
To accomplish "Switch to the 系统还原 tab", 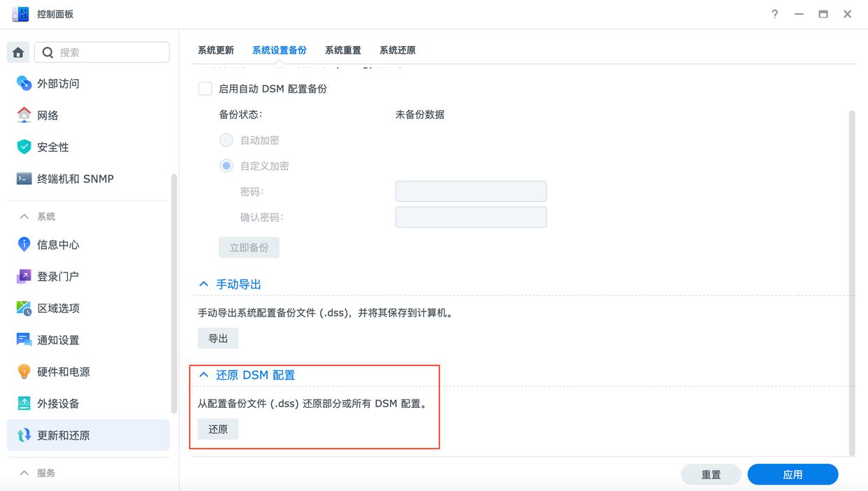I will point(398,50).
